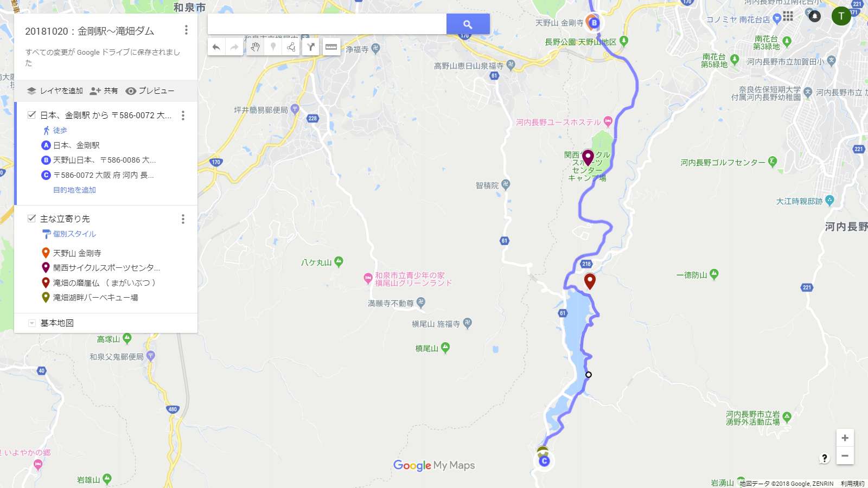This screenshot has height=488, width=868.
Task: Expand the 基本地図 base map dropdown
Action: [x=32, y=323]
